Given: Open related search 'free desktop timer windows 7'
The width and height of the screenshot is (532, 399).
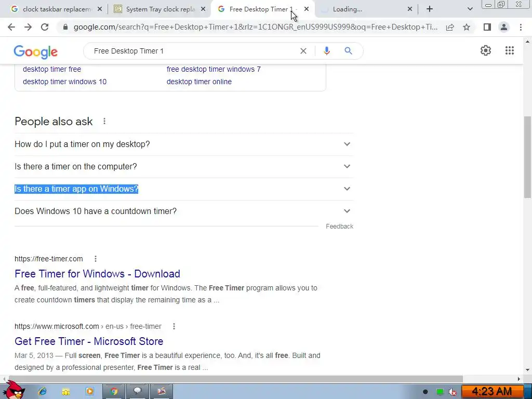Looking at the screenshot, I should [x=214, y=69].
